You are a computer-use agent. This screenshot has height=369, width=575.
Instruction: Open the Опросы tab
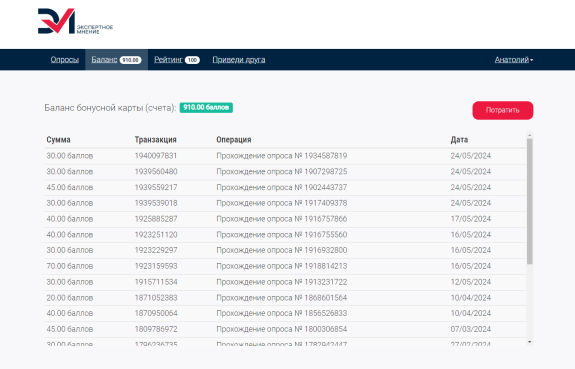pyautogui.click(x=65, y=59)
